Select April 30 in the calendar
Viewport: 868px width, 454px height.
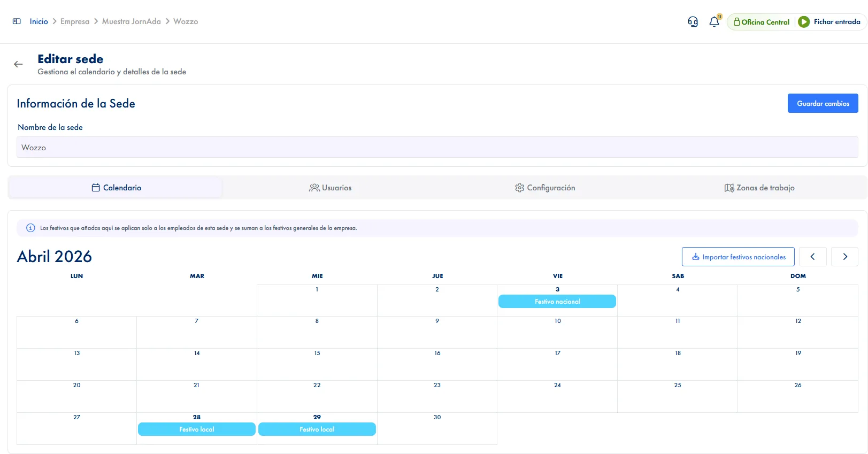click(x=437, y=428)
